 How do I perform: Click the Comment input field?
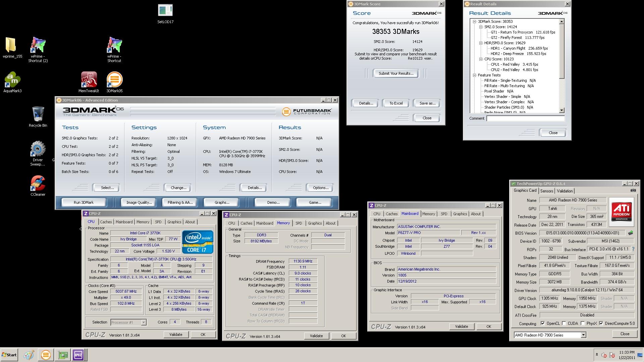pyautogui.click(x=526, y=118)
